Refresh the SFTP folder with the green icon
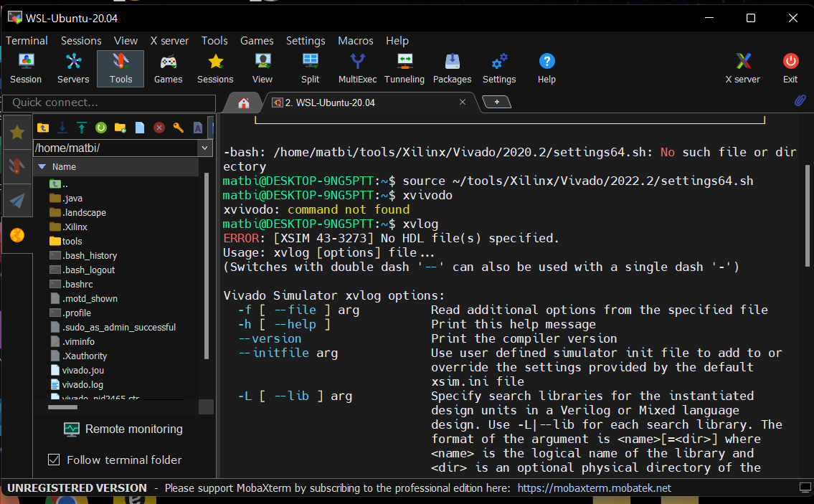This screenshot has height=504, width=814. (101, 128)
